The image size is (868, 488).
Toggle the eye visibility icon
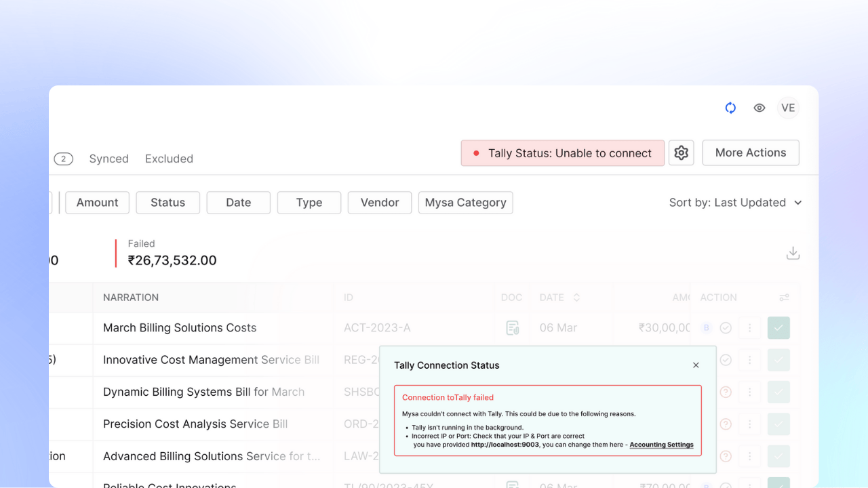pyautogui.click(x=759, y=108)
